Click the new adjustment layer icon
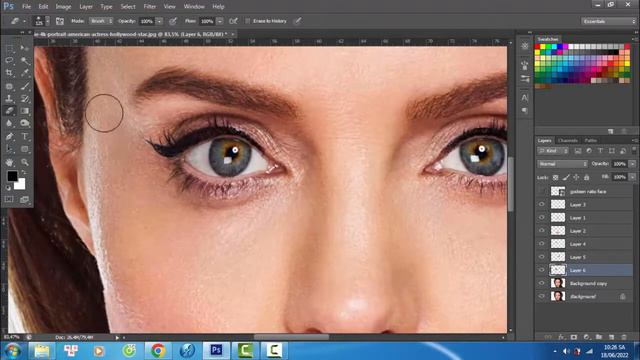 [x=587, y=337]
